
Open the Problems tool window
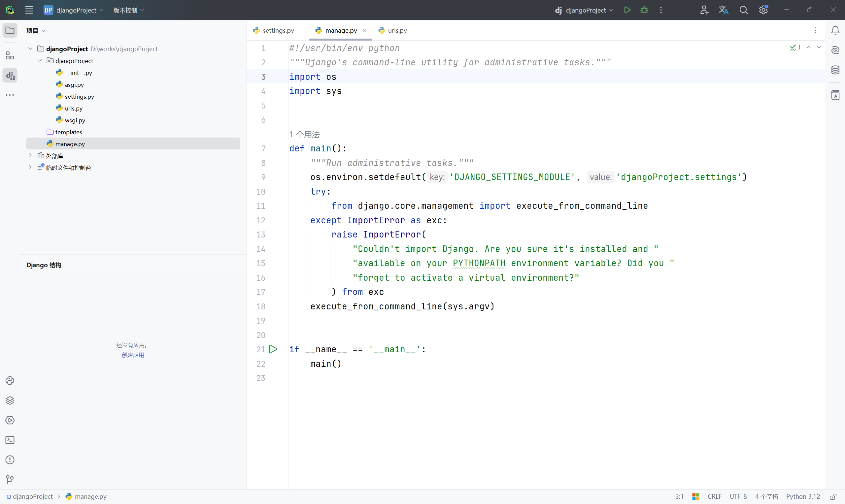[10, 460]
